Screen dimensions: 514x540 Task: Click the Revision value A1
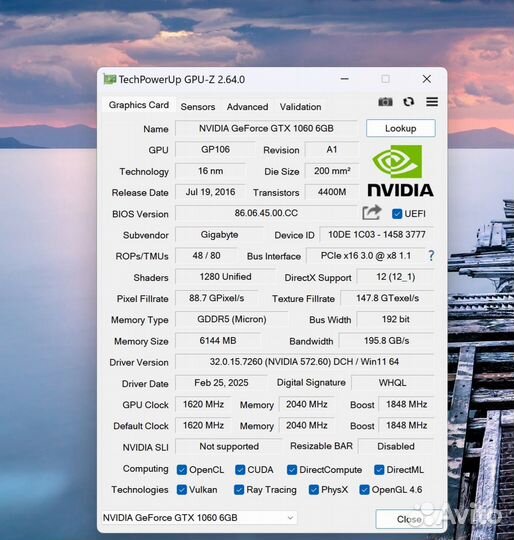click(x=332, y=149)
